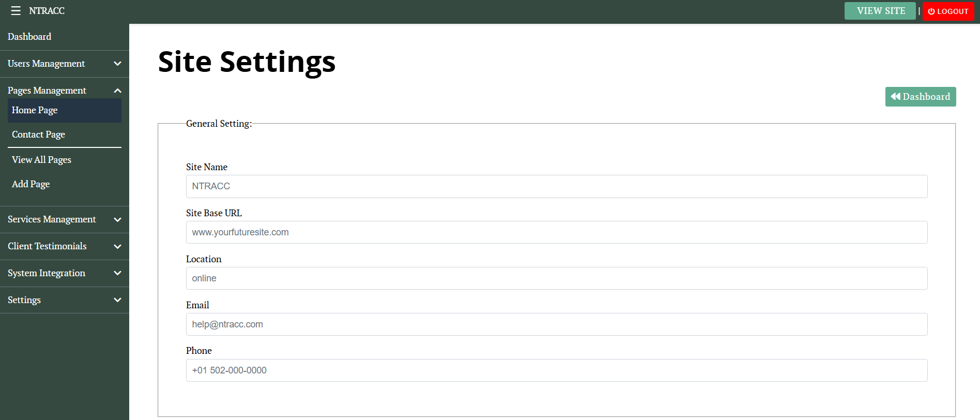This screenshot has width=980, height=420.
Task: Focus the Site Base URL field
Action: pyautogui.click(x=556, y=232)
